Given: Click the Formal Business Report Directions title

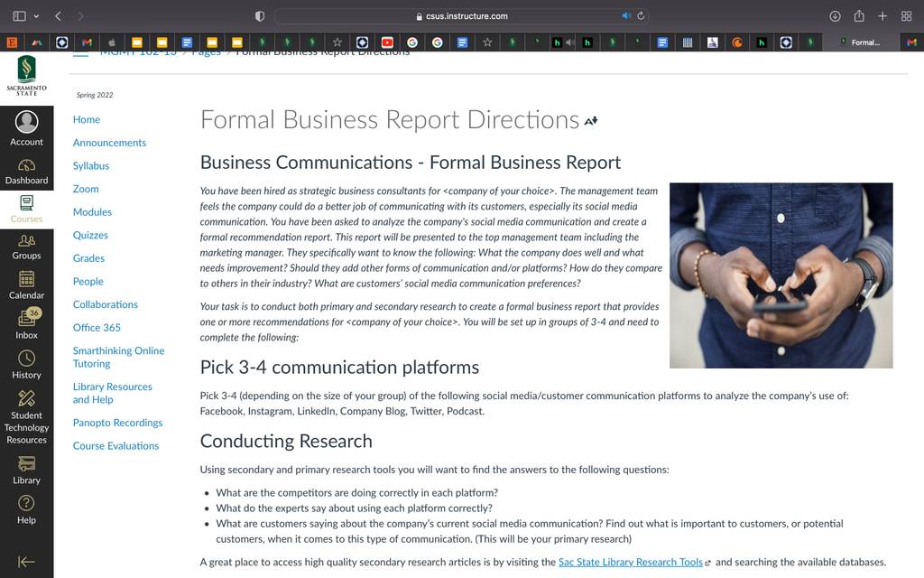Looking at the screenshot, I should click(x=390, y=120).
